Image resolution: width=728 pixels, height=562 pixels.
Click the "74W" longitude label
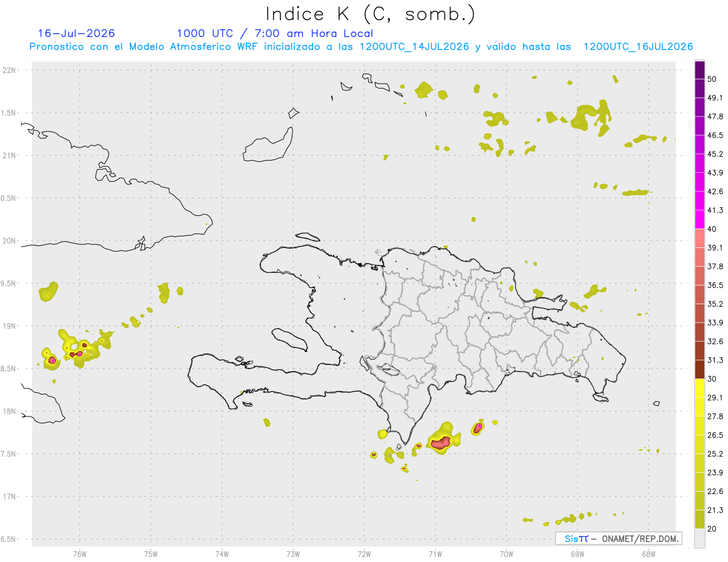tap(222, 554)
